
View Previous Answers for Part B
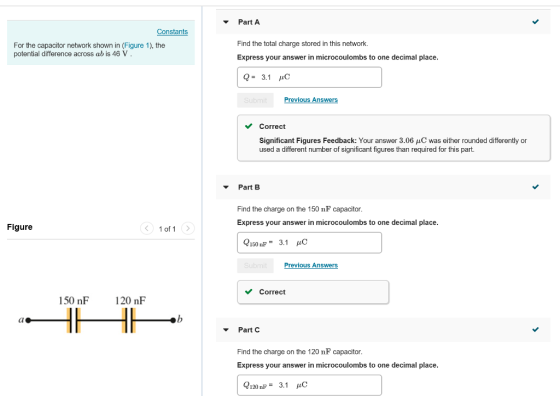[x=311, y=265]
